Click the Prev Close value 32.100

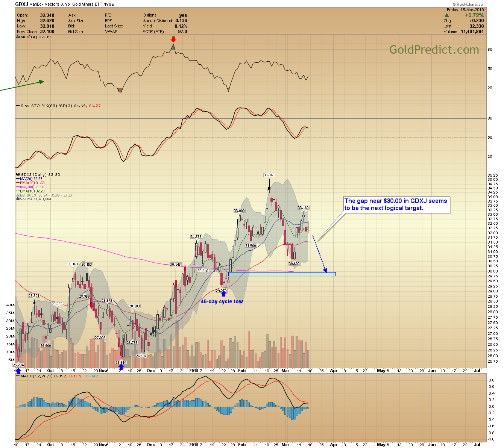[x=47, y=32]
